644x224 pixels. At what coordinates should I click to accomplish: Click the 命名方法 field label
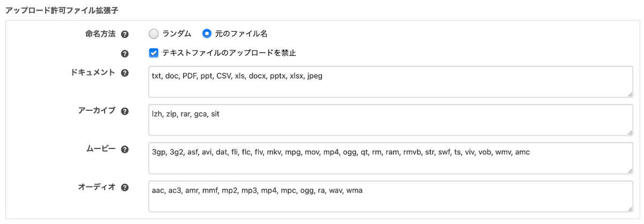[x=99, y=34]
